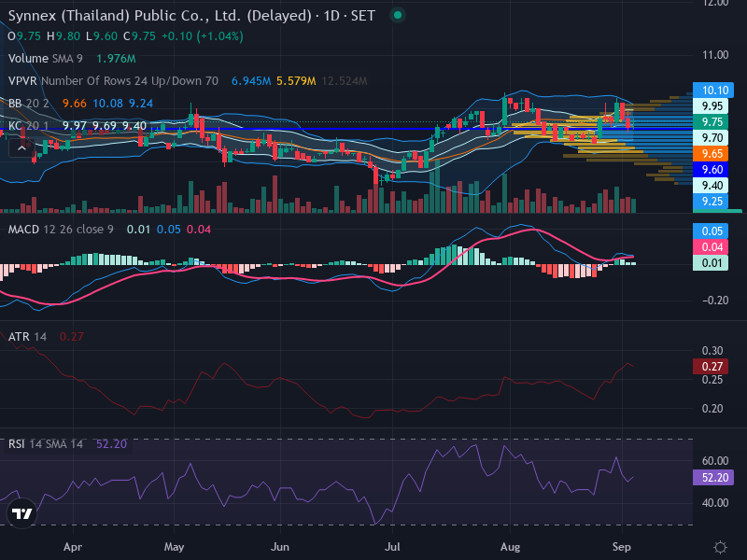Click the VPVR total volume value 12.524M

tap(345, 81)
